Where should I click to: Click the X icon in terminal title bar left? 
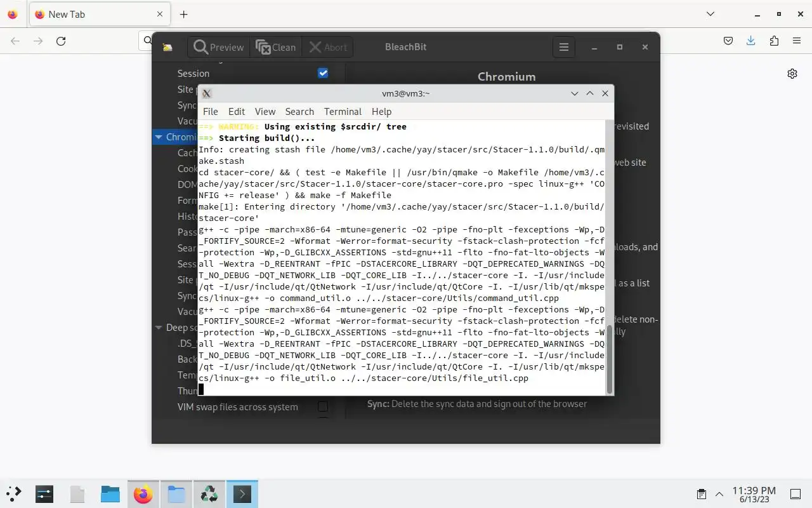207,93
